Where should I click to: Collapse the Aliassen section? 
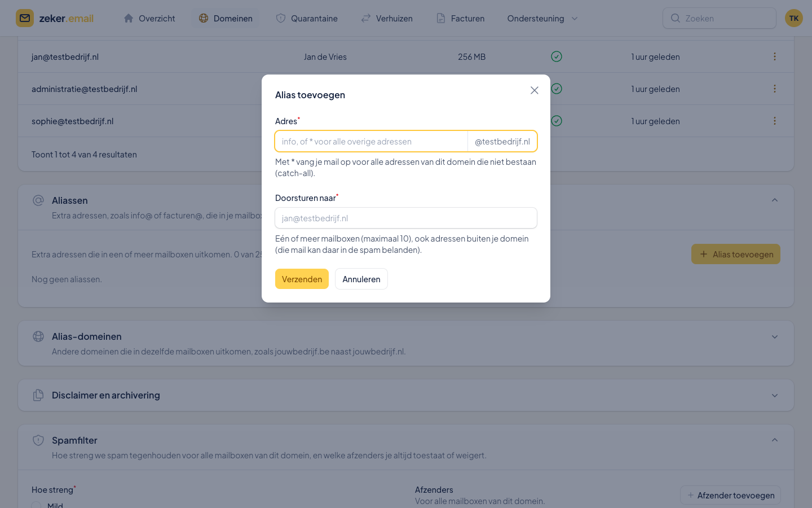(775, 200)
